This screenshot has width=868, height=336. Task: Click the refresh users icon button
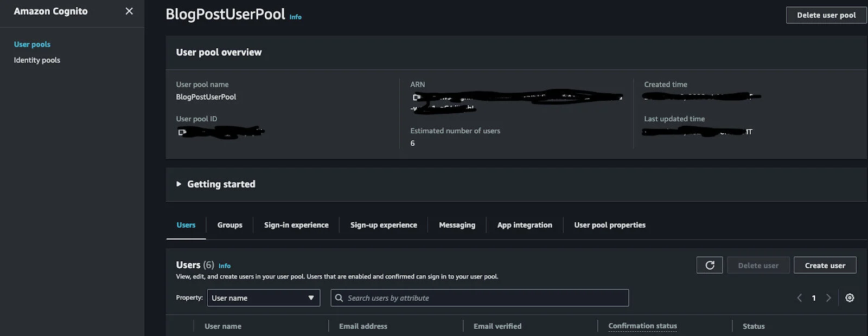pos(709,265)
